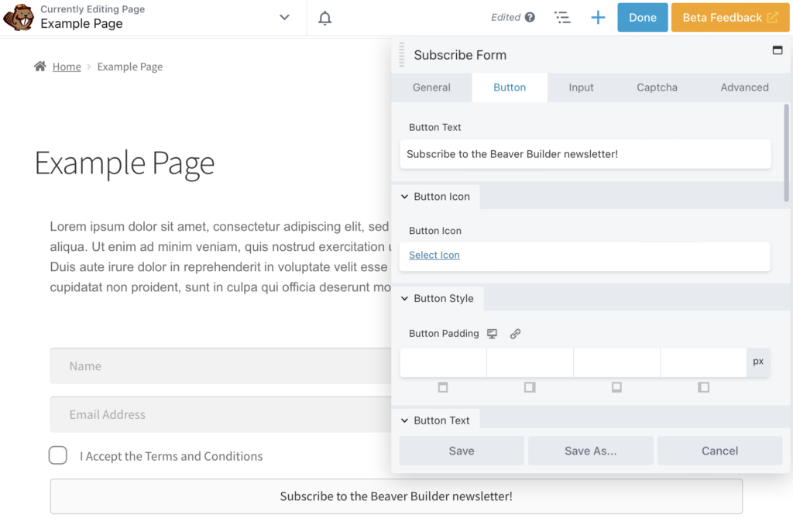The image size is (793, 532).
Task: Open the outline panel list icon
Action: tap(562, 17)
